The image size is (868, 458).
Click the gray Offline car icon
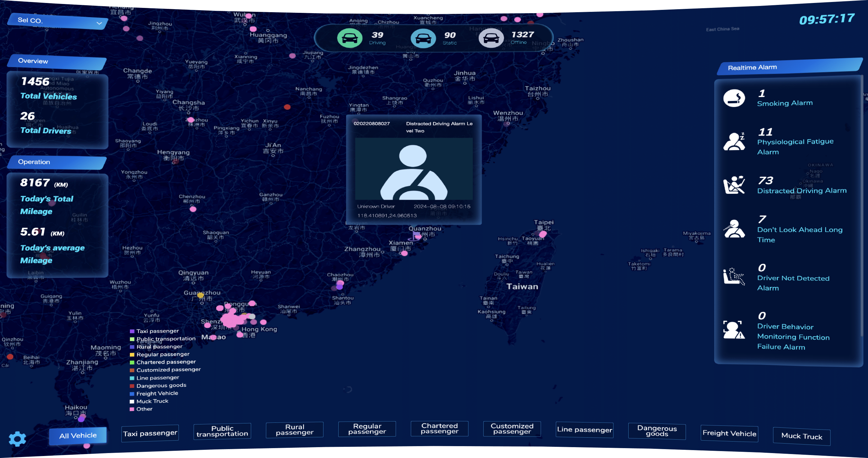coord(491,38)
